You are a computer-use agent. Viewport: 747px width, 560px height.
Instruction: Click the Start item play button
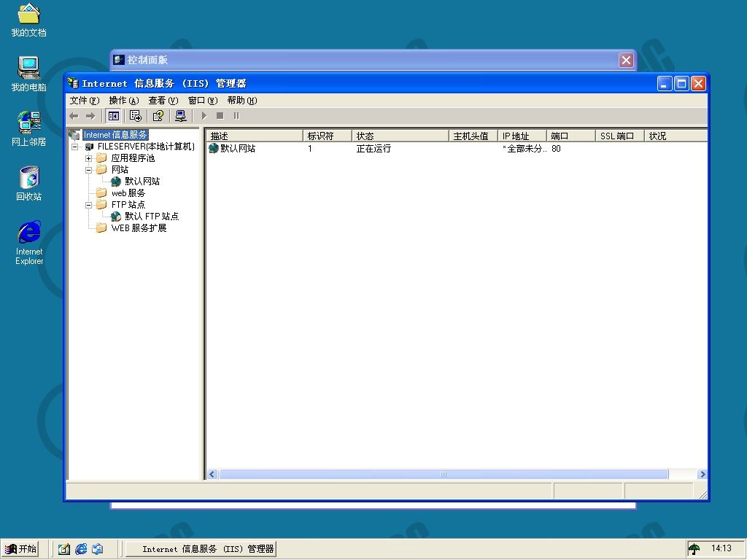point(204,116)
